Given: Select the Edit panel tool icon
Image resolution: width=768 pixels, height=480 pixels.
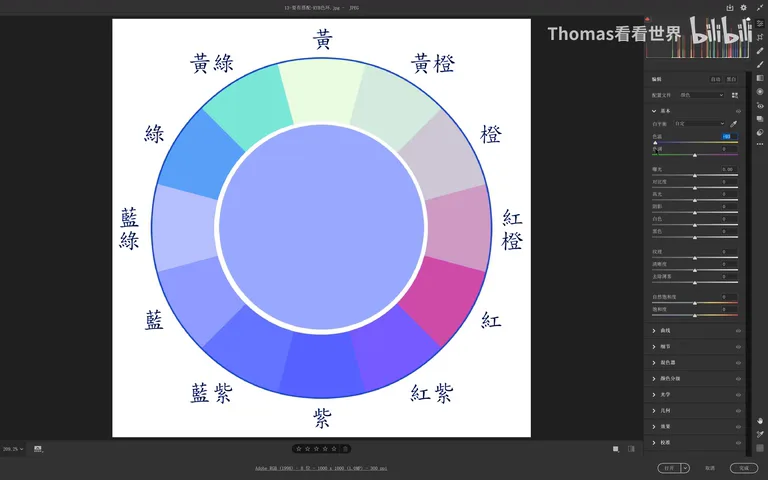Looking at the screenshot, I should 760,23.
